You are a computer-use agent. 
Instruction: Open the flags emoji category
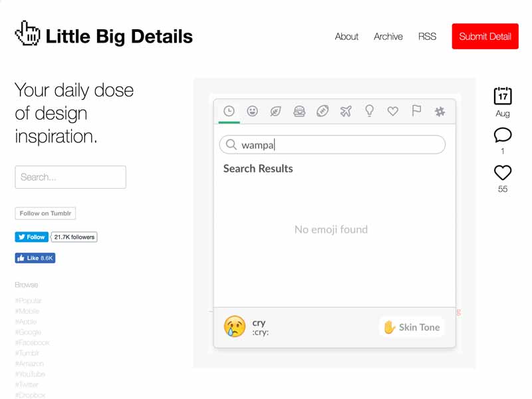(416, 111)
